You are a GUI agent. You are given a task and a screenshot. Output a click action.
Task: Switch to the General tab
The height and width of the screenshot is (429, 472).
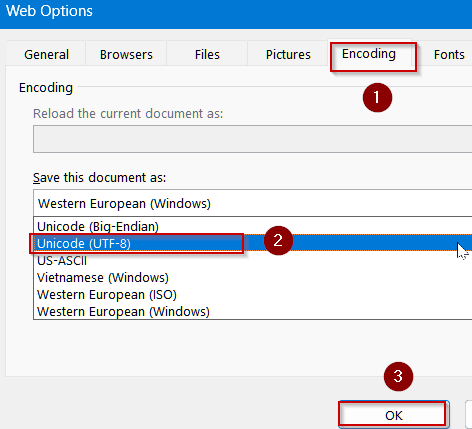[46, 54]
